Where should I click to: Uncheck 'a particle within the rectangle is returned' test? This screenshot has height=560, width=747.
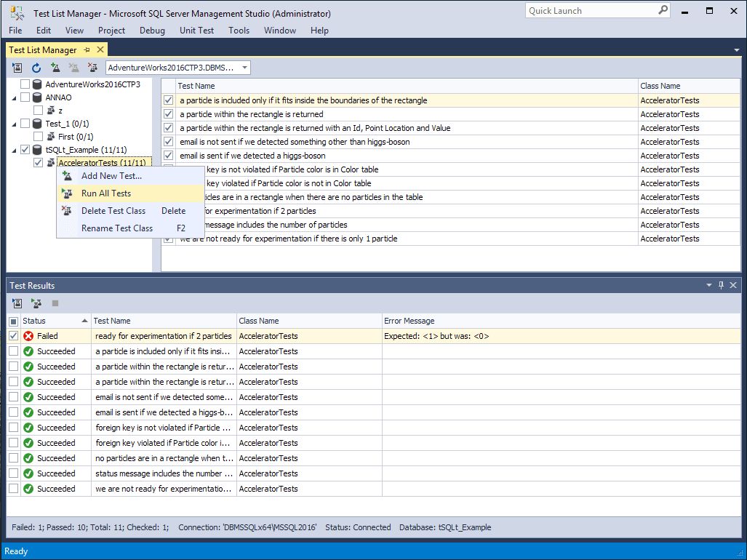(168, 114)
